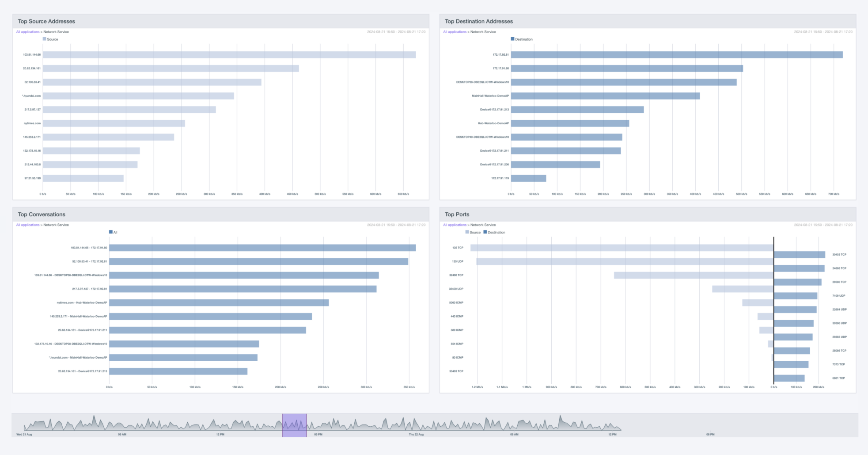
Task: Disable the Destination series in Top Ports legend
Action: (x=493, y=232)
